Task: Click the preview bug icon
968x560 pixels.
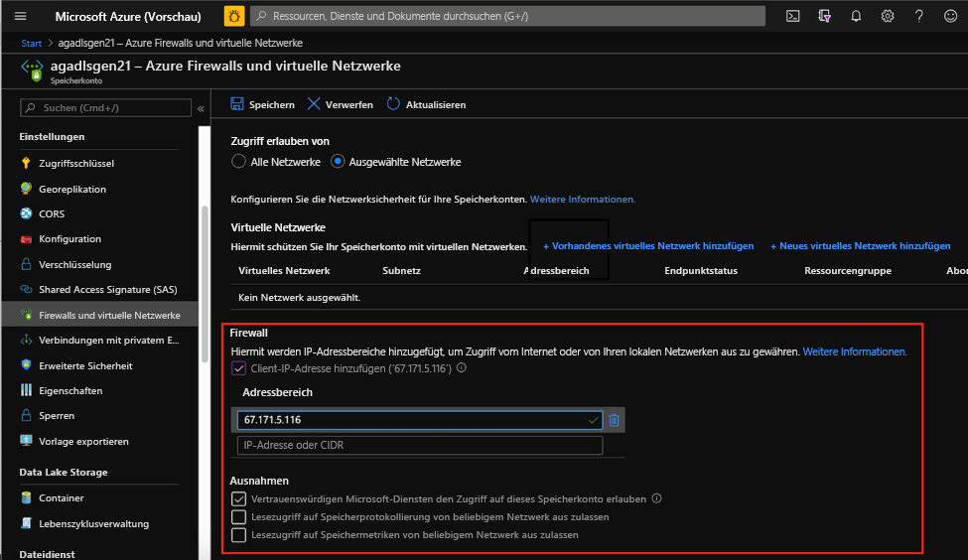Action: pyautogui.click(x=234, y=16)
